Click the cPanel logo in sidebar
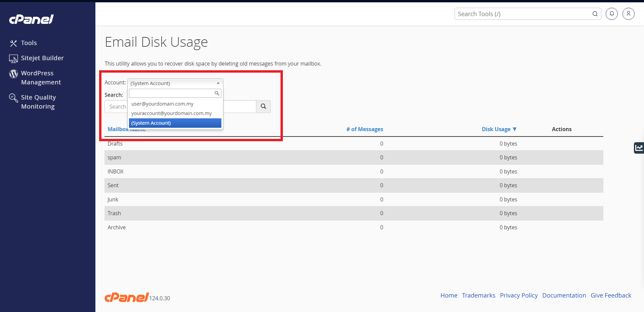Image resolution: width=644 pixels, height=312 pixels. pos(31,19)
